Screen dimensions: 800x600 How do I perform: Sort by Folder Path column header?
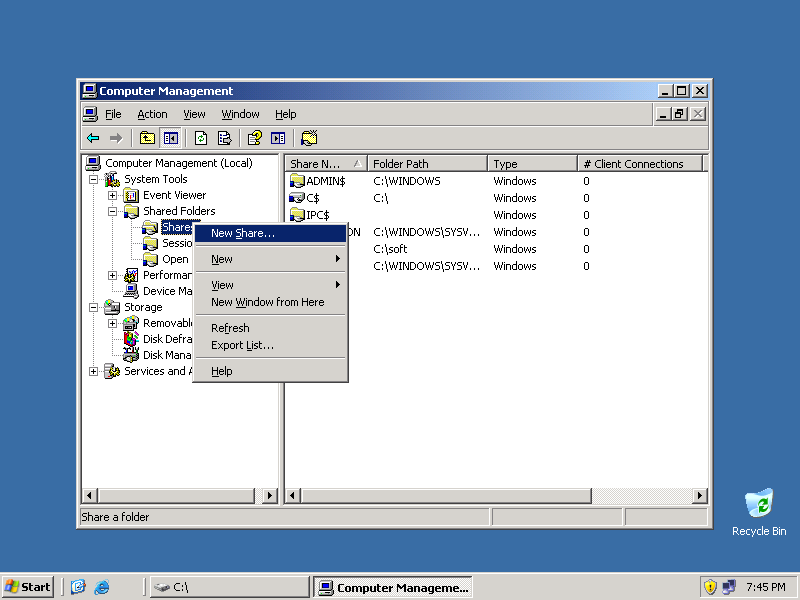[428, 164]
